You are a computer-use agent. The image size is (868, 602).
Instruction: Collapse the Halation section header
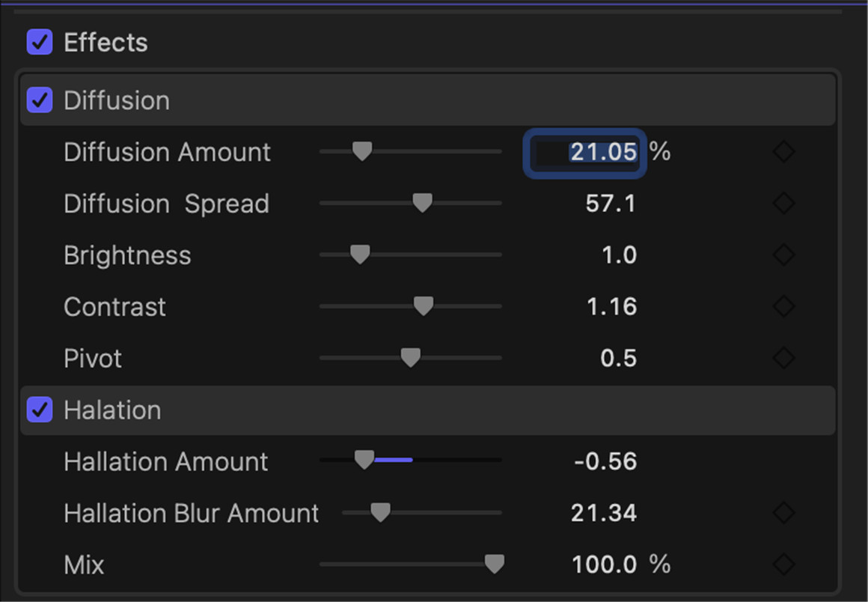click(427, 410)
